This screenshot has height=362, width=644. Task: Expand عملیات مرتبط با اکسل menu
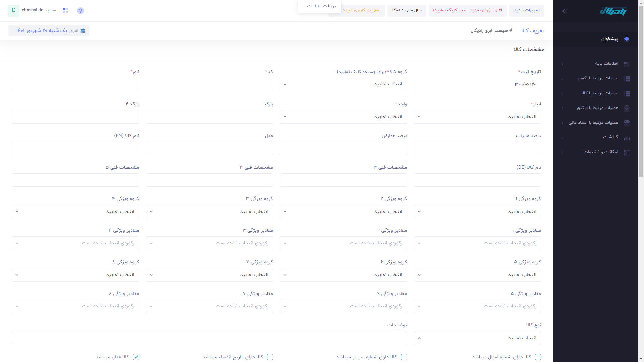click(595, 78)
